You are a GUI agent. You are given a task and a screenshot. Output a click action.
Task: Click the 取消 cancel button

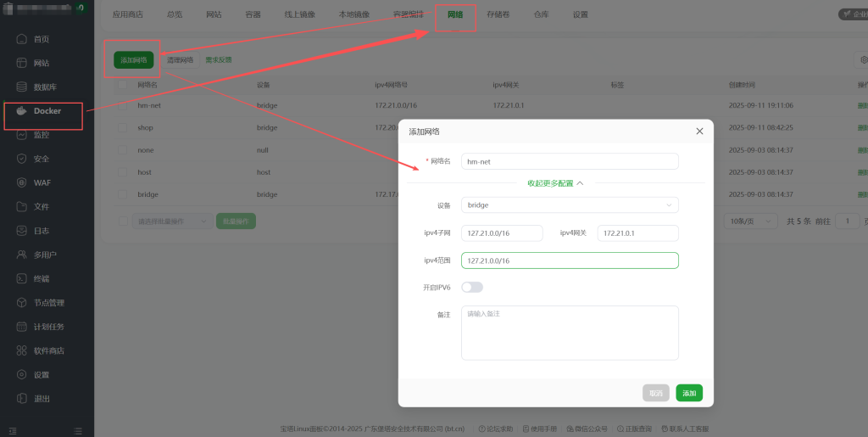coord(656,393)
